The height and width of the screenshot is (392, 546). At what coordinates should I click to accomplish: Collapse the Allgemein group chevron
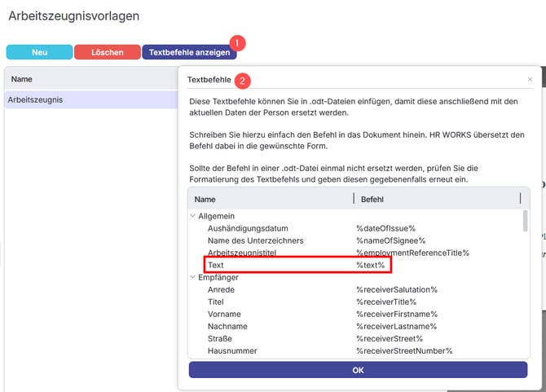pyautogui.click(x=192, y=216)
